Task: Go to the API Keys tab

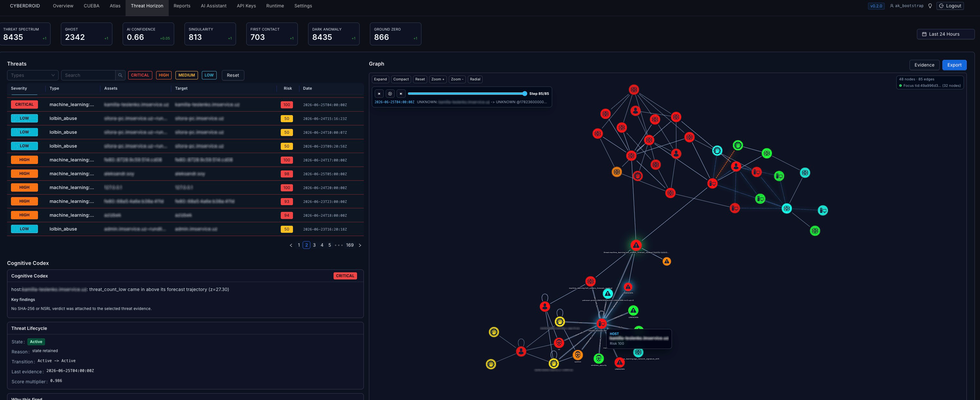Action: click(x=246, y=6)
